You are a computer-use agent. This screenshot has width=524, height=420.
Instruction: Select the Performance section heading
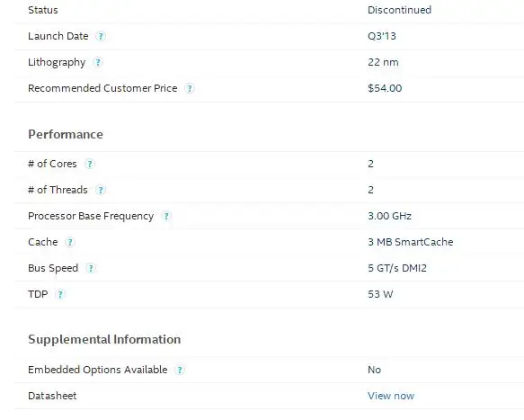(66, 134)
